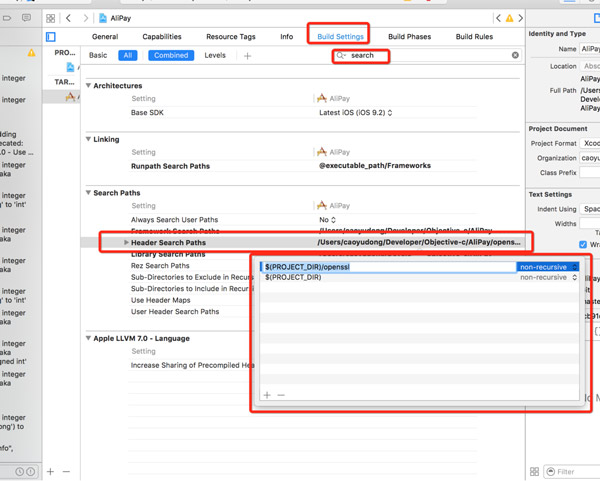The height and width of the screenshot is (481, 600).
Task: Click the plus to add a search path
Action: 267,395
